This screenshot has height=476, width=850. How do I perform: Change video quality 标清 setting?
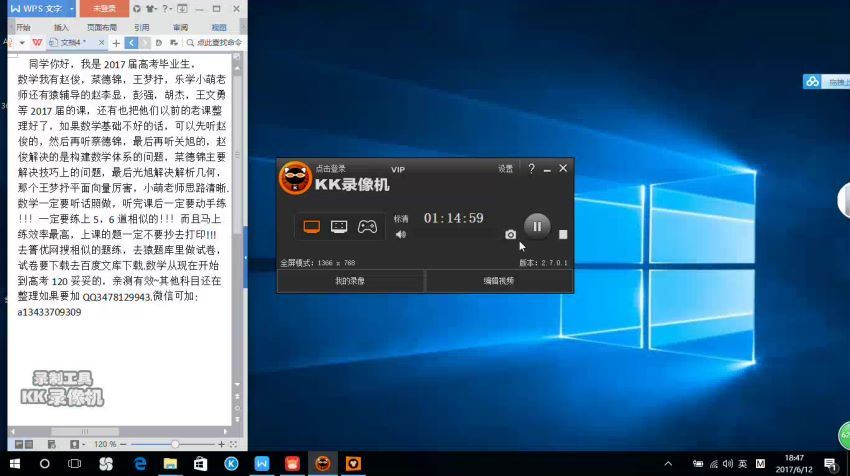tap(401, 218)
